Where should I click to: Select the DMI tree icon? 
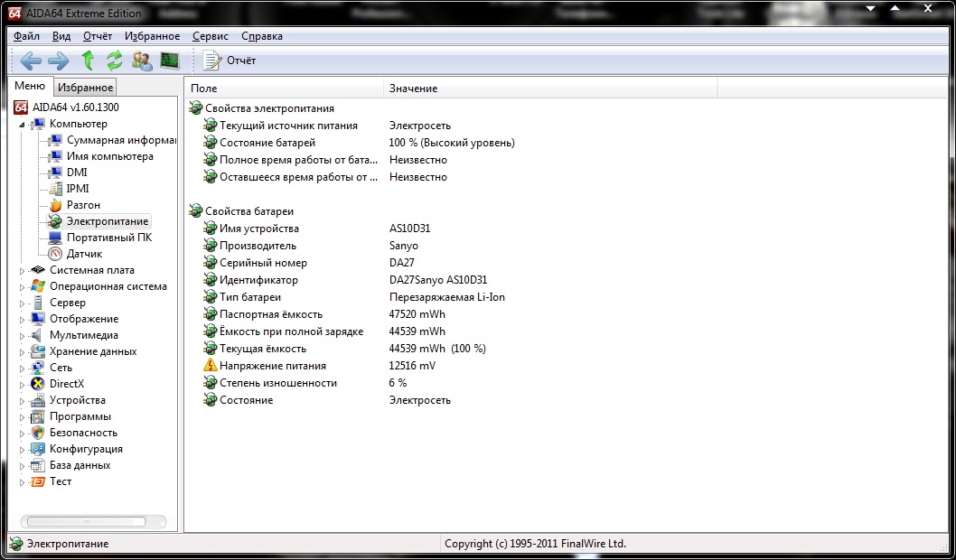point(55,173)
